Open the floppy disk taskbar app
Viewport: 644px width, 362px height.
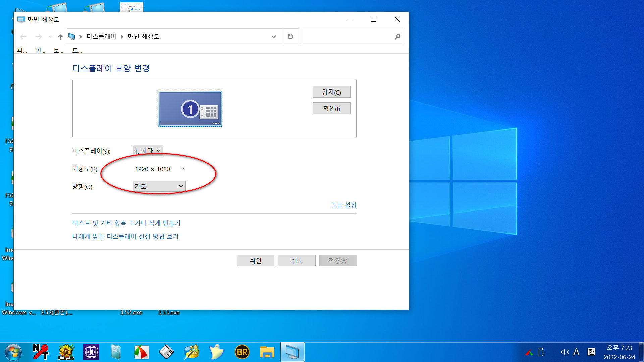coord(166,352)
